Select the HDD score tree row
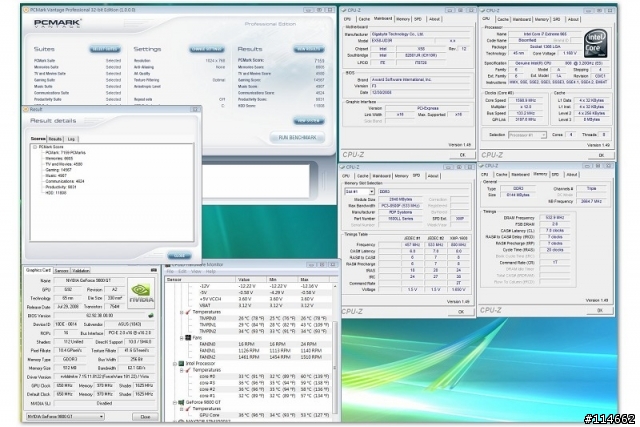This screenshot has height=427, width=640. 56,193
